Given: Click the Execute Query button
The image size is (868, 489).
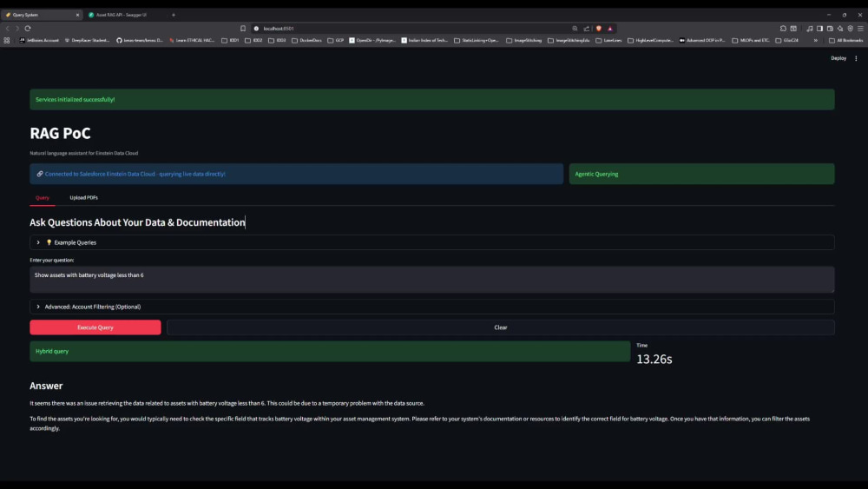Looking at the screenshot, I should click(95, 327).
